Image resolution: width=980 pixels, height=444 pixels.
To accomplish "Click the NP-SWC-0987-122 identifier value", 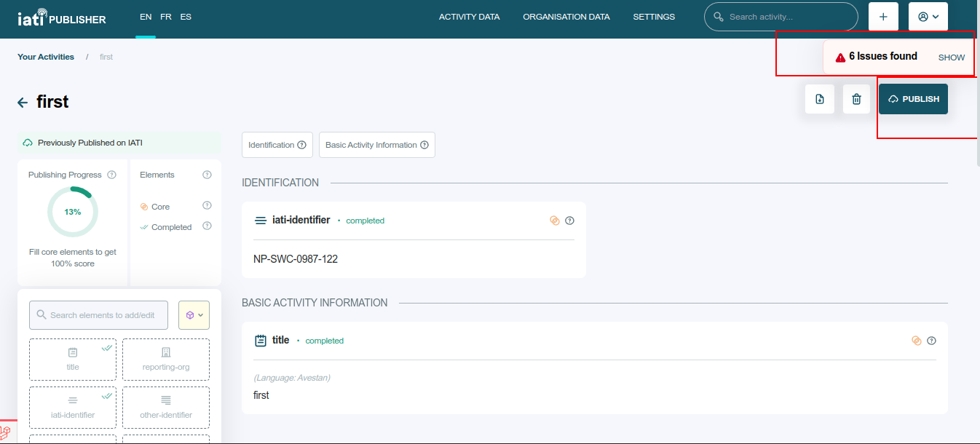I will pyautogui.click(x=296, y=259).
